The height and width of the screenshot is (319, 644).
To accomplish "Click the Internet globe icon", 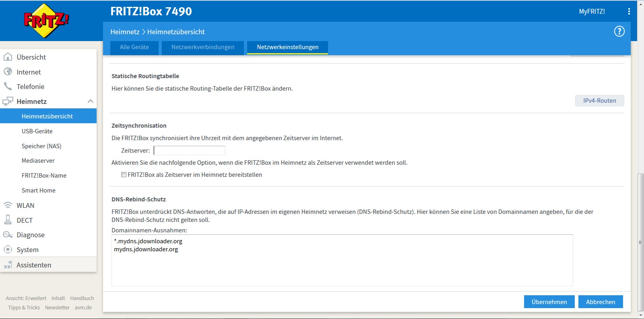I will [x=8, y=72].
